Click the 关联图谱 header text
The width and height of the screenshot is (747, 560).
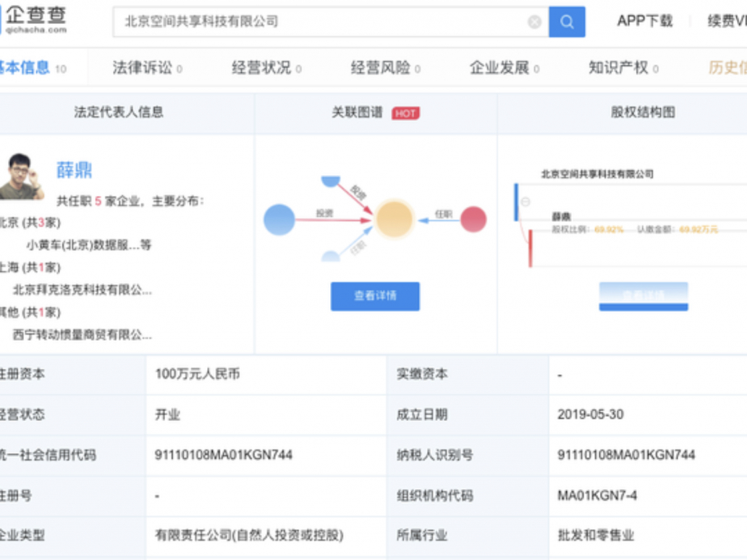tap(358, 112)
